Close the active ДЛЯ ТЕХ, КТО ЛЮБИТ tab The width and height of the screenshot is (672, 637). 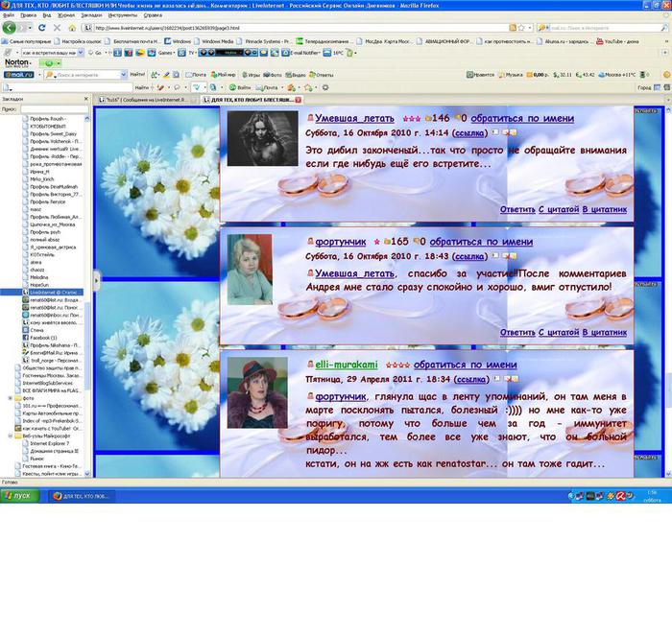pyautogui.click(x=299, y=100)
